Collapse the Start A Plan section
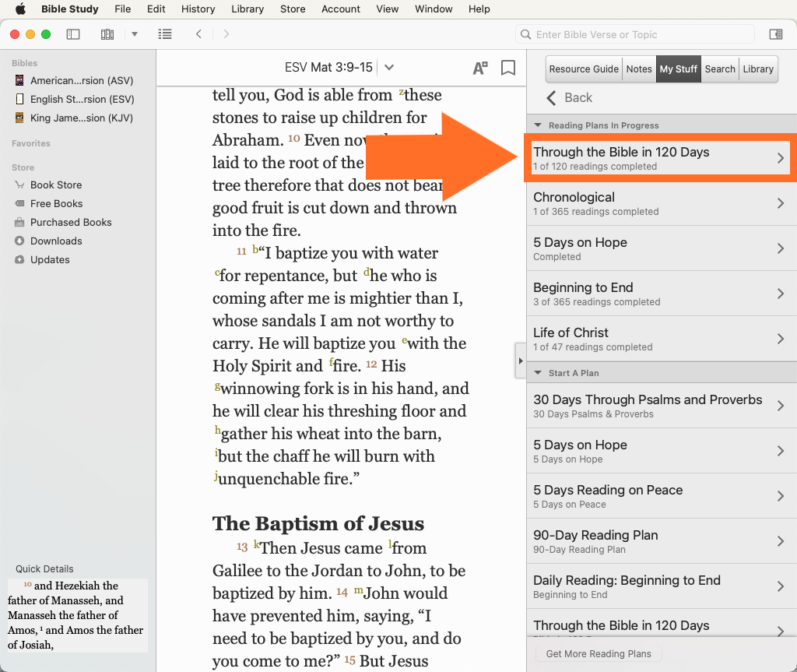 537,373
